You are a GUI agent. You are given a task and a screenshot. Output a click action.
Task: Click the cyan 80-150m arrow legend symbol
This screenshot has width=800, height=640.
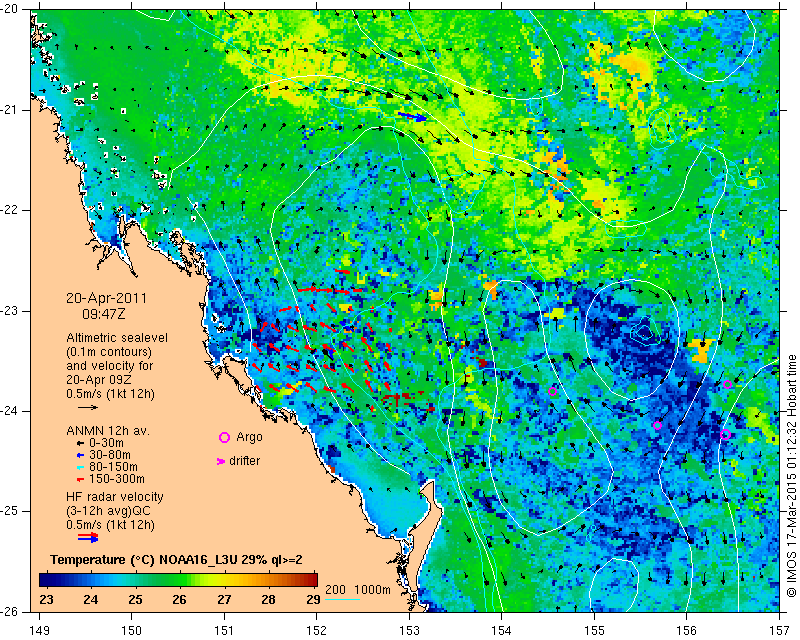pyautogui.click(x=80, y=467)
